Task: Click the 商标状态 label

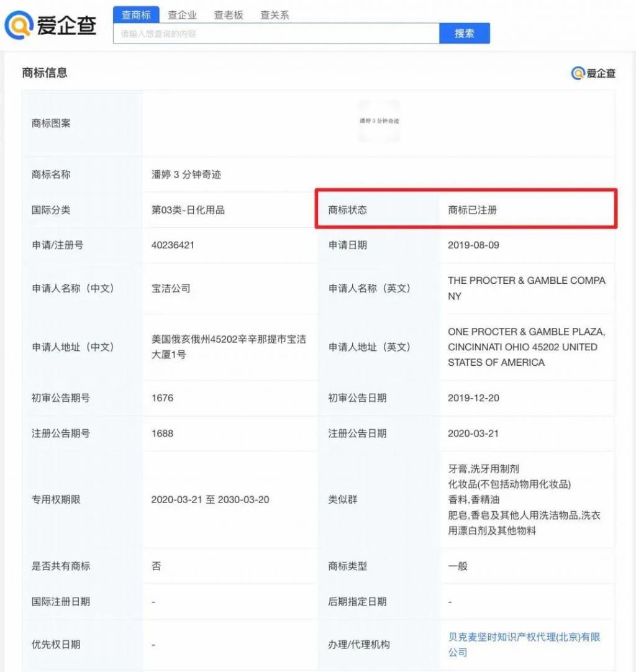Action: [348, 210]
